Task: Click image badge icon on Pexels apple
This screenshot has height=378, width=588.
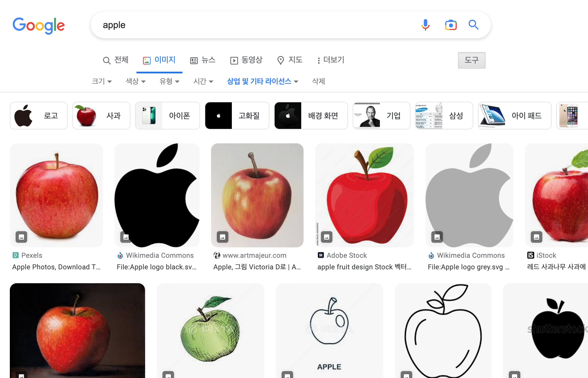Action: click(21, 237)
